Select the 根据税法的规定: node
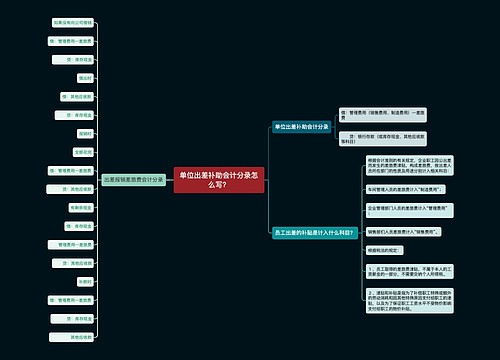Screen dimensions: 500x360 click(x=385, y=250)
